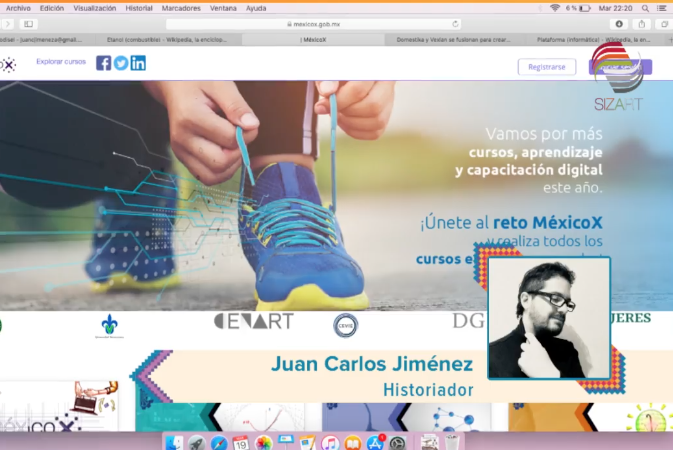Screen dimensions: 673x450
Task: Open Safari downloads button
Action: pyautogui.click(x=619, y=24)
